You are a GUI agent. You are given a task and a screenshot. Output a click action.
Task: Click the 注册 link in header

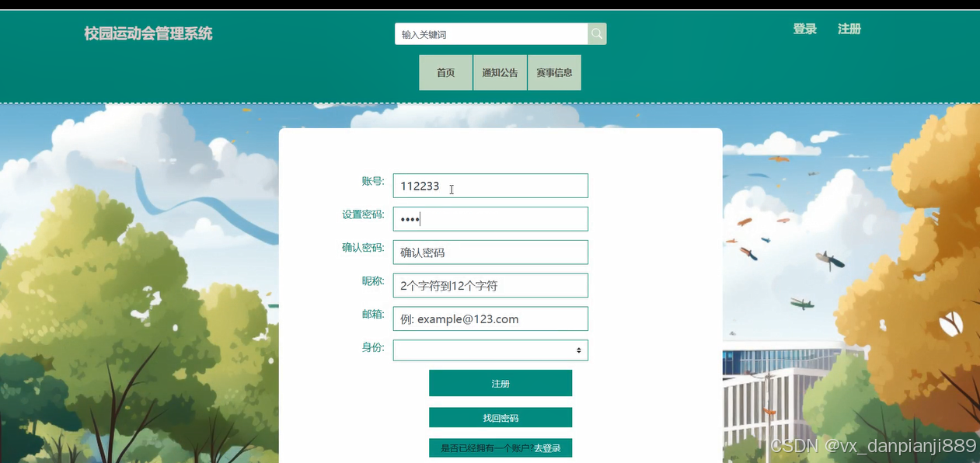[849, 30]
